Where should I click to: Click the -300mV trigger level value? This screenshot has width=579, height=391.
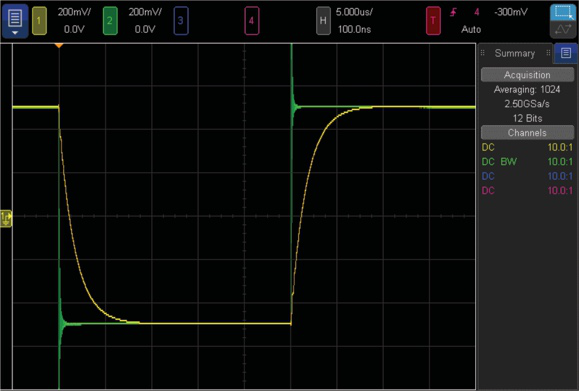511,12
